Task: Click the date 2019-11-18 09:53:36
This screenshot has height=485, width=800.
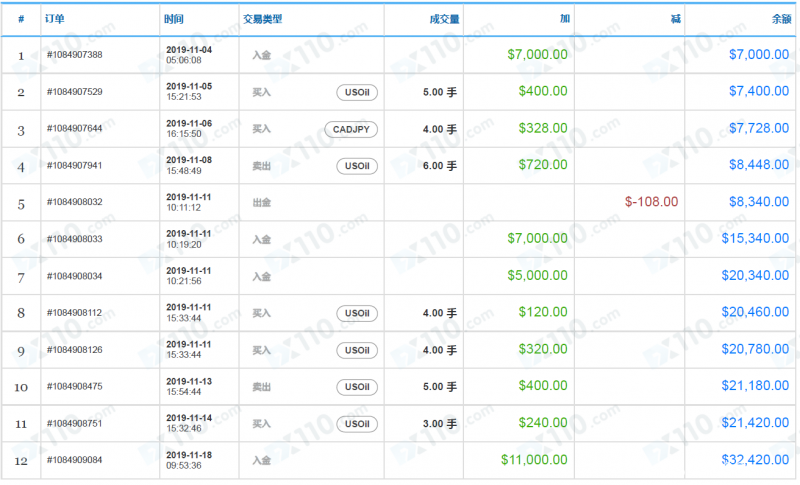Action: (189, 460)
